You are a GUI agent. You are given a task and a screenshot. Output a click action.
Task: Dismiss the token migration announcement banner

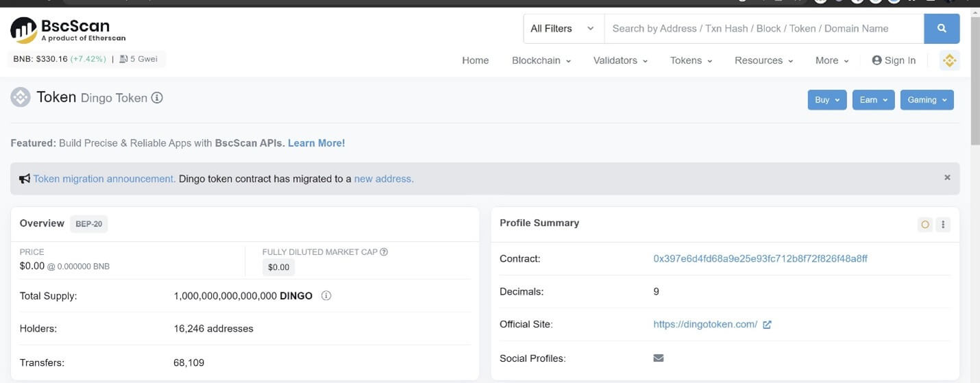(x=947, y=177)
